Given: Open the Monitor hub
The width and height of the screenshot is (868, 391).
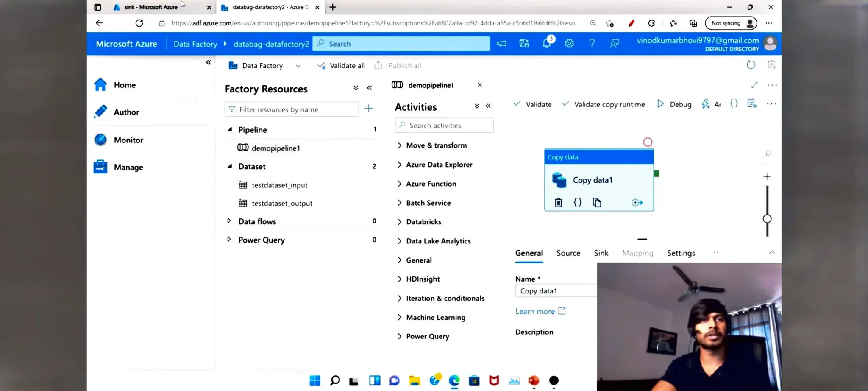Looking at the screenshot, I should click(x=118, y=140).
